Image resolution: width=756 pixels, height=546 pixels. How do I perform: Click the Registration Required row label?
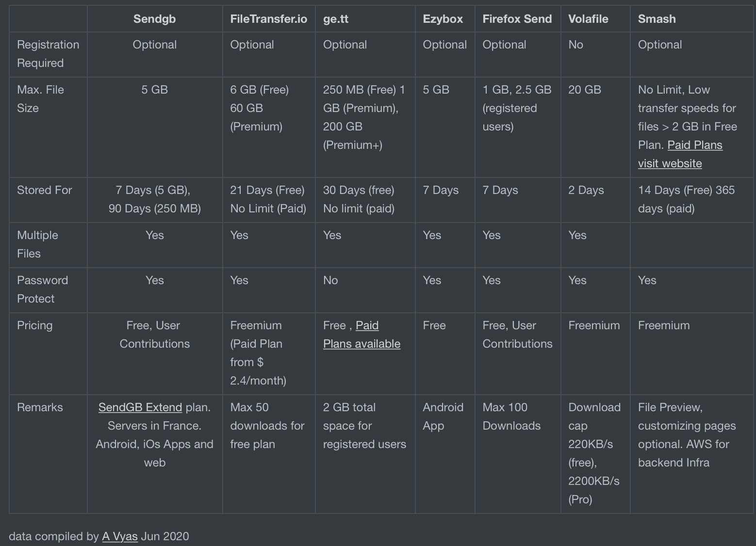48,54
